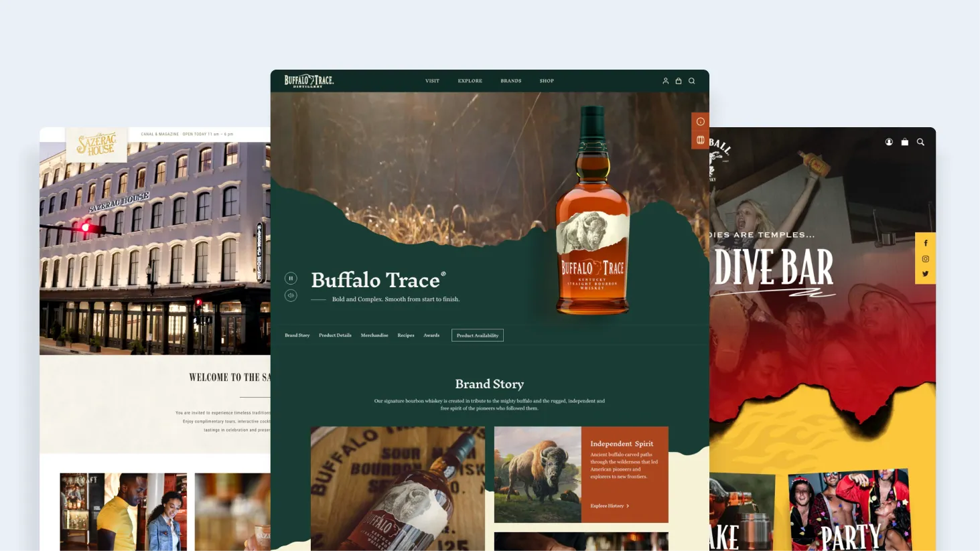Click the DIVE BAR headline
Viewport: 980px width, 551px height.
(x=774, y=268)
